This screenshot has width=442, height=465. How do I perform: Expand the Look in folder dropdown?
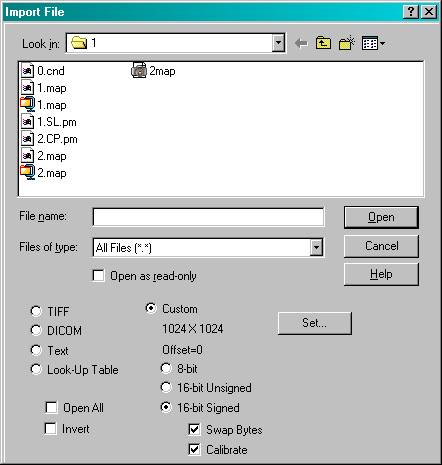point(278,43)
